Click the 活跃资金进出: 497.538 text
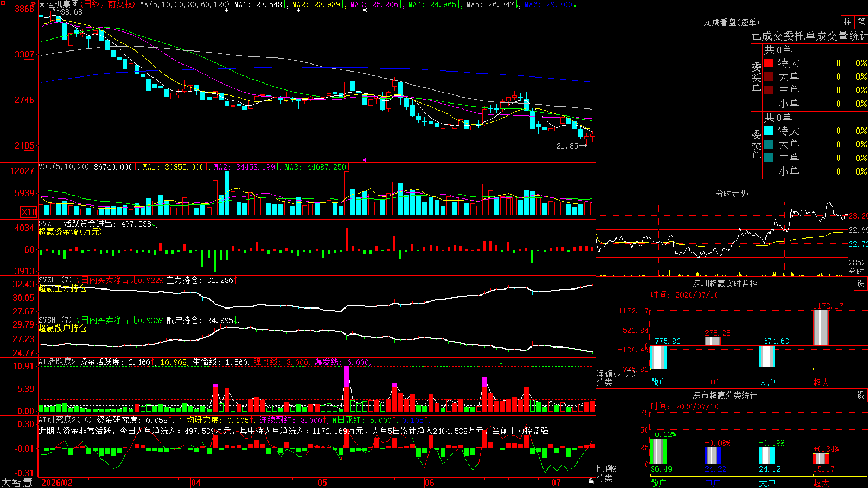 [x=108, y=224]
